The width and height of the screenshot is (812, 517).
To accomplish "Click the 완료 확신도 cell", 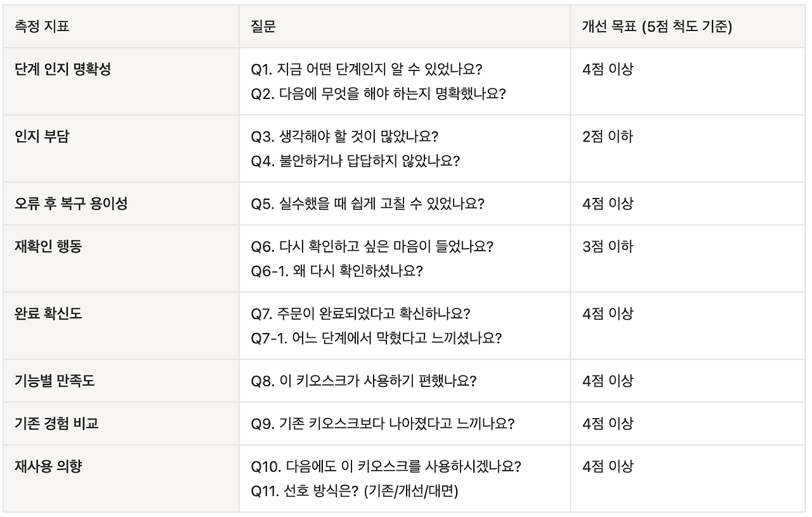I will pyautogui.click(x=48, y=313).
